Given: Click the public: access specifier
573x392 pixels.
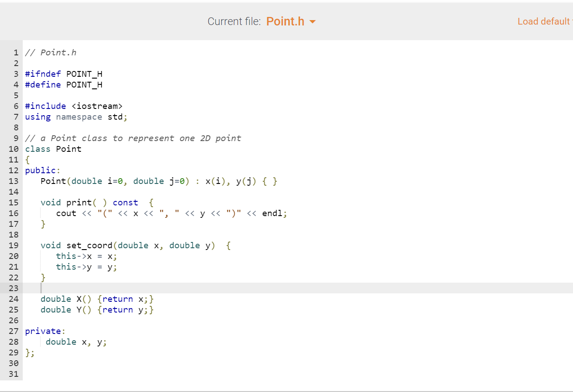Looking at the screenshot, I should click(41, 170).
